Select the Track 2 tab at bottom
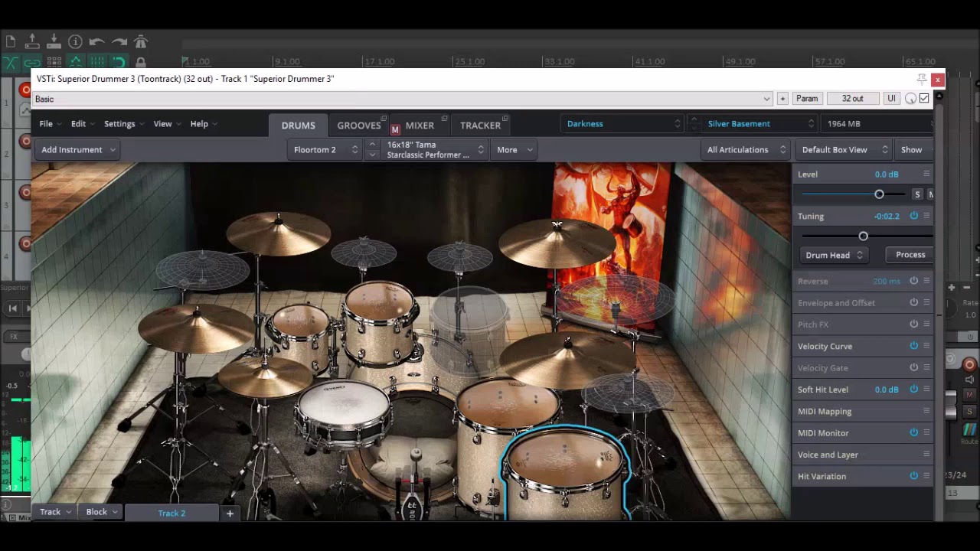Viewport: 980px width, 551px height. pyautogui.click(x=171, y=513)
